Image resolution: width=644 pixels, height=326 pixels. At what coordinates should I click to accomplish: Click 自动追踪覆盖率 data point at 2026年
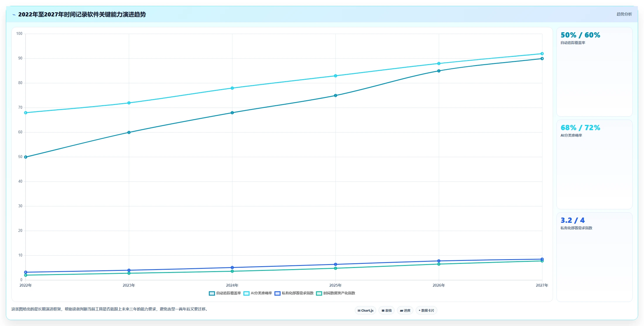[439, 71]
